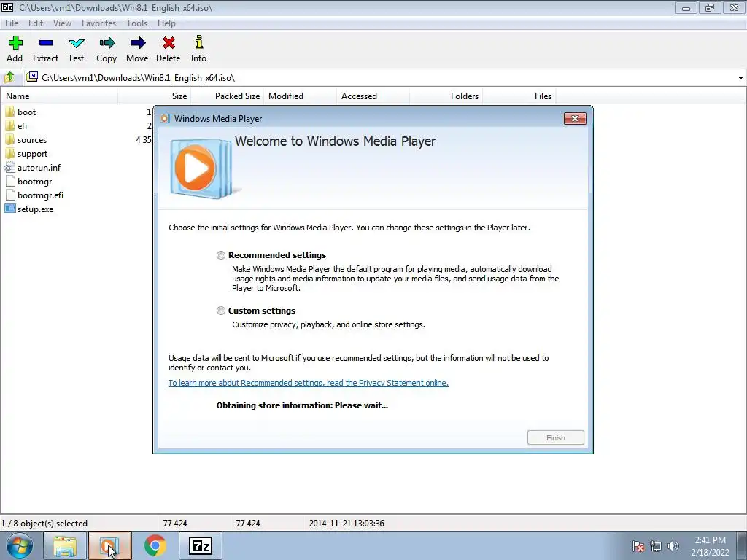The image size is (747, 560).
Task: Open Action Center flag tray icon
Action: pyautogui.click(x=638, y=546)
